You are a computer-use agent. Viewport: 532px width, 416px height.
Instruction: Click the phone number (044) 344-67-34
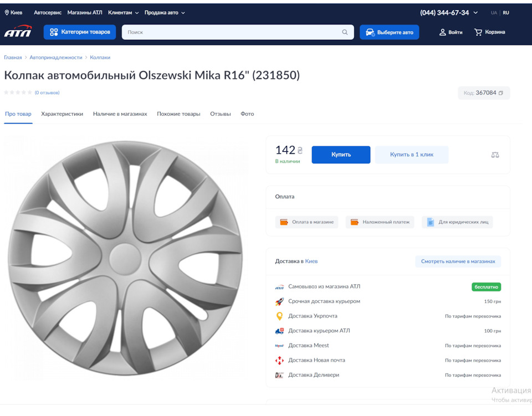[x=444, y=13]
